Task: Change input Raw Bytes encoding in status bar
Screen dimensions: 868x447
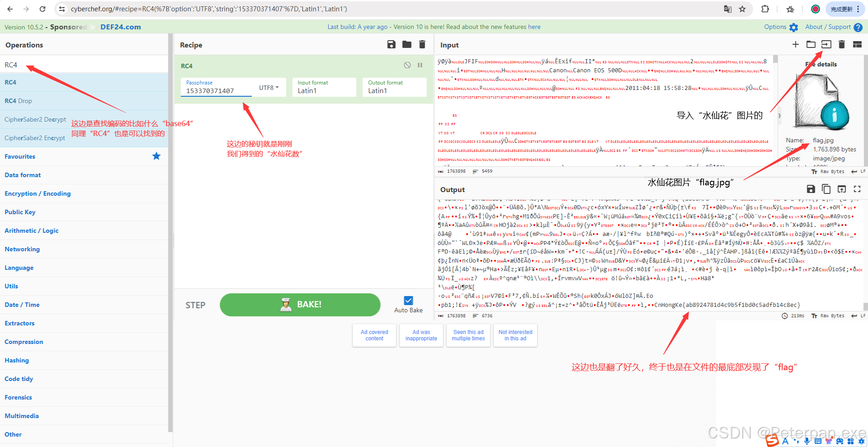Action: click(828, 171)
